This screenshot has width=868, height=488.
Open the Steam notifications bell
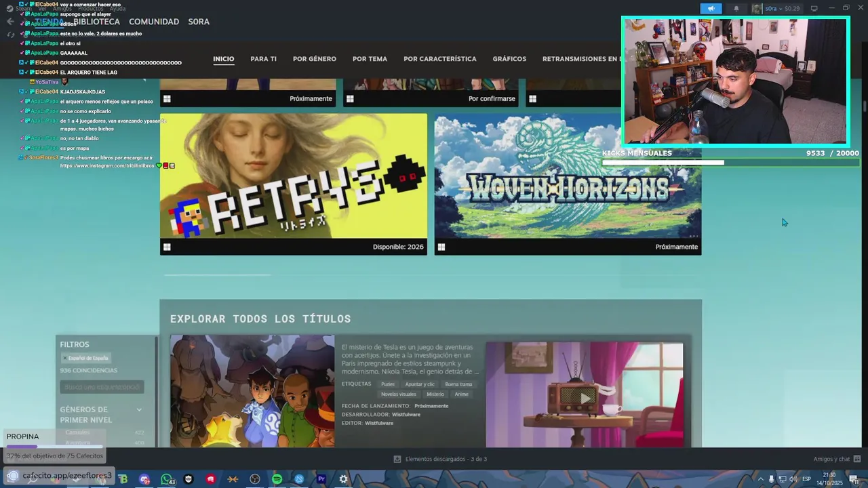click(736, 9)
